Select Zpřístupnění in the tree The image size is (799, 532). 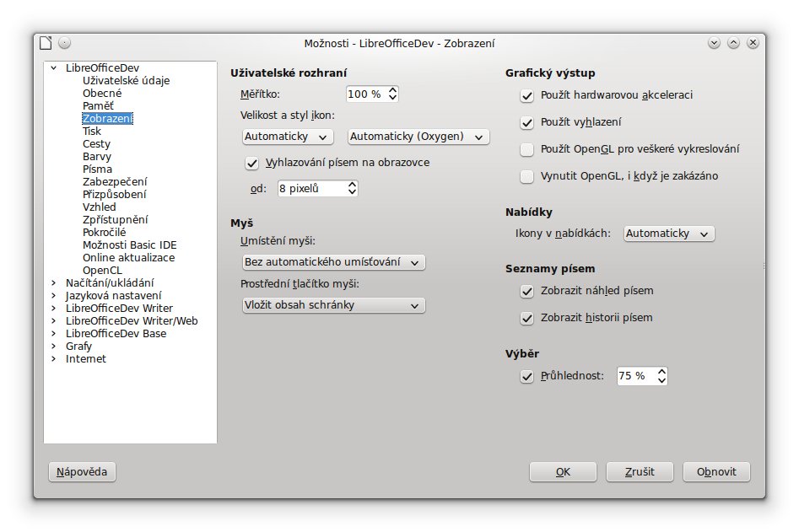[115, 219]
